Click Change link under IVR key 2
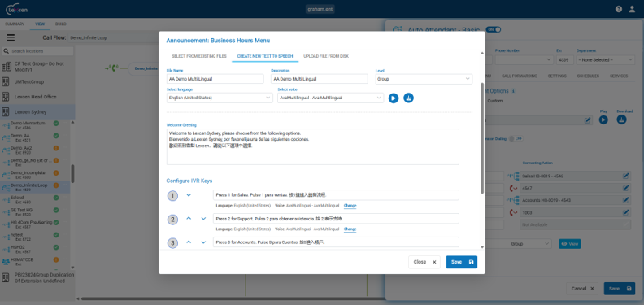This screenshot has height=305, width=644. point(350,229)
